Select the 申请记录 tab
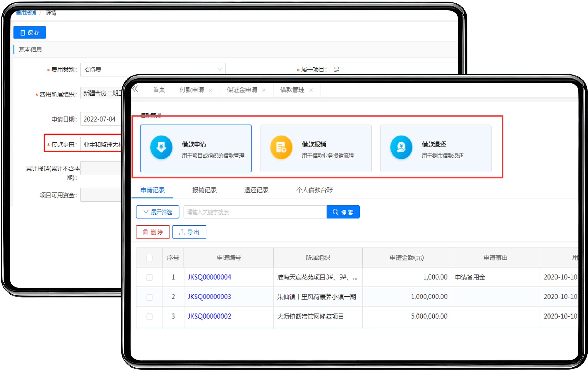The height and width of the screenshot is (371, 588). [153, 190]
